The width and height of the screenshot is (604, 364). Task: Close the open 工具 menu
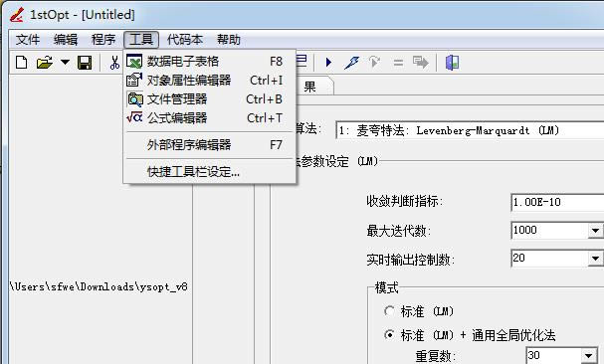(141, 40)
